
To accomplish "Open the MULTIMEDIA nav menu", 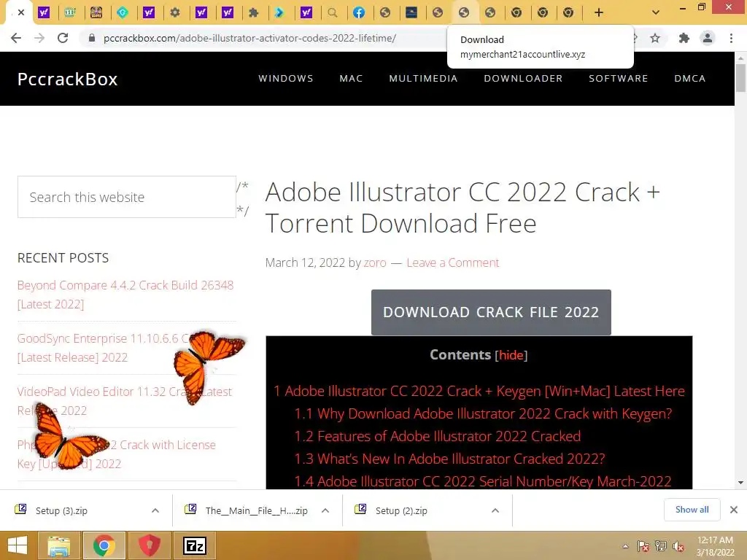I will (423, 79).
